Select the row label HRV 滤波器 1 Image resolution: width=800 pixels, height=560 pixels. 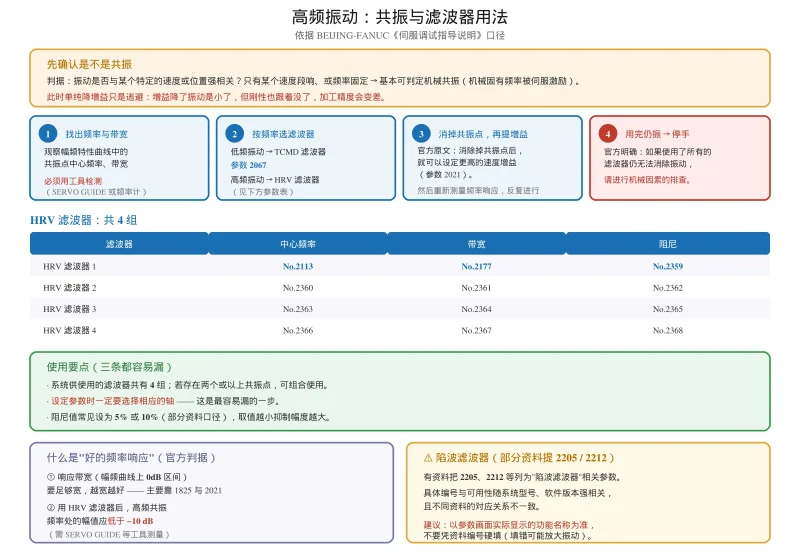pos(70,266)
